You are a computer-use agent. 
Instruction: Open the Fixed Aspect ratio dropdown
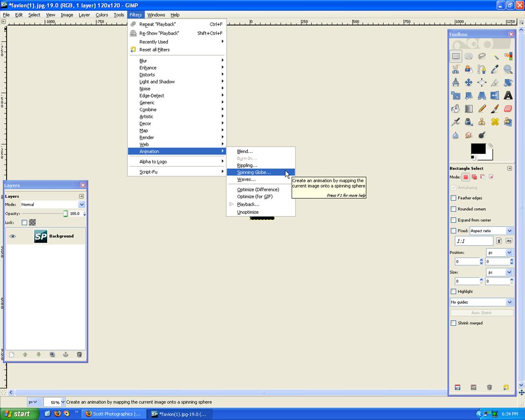coord(491,231)
